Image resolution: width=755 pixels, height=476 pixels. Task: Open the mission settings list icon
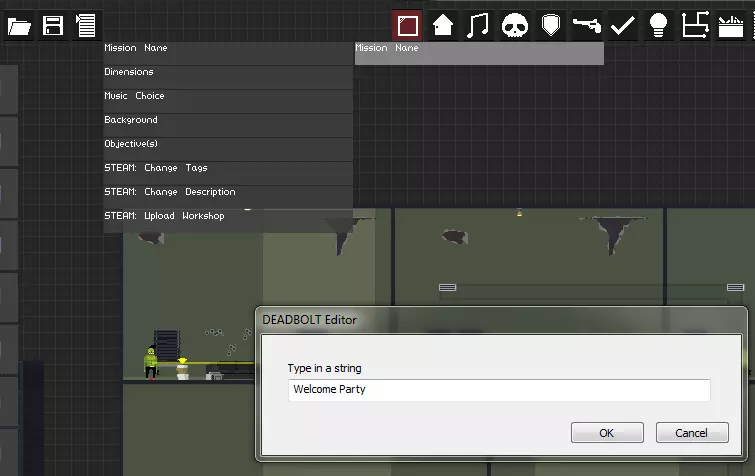(x=86, y=26)
